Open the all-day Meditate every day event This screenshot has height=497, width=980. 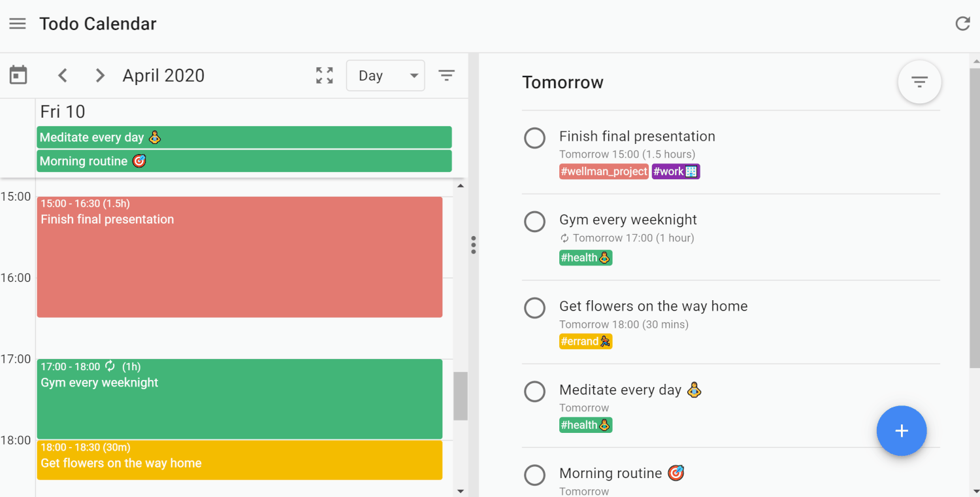coord(244,137)
